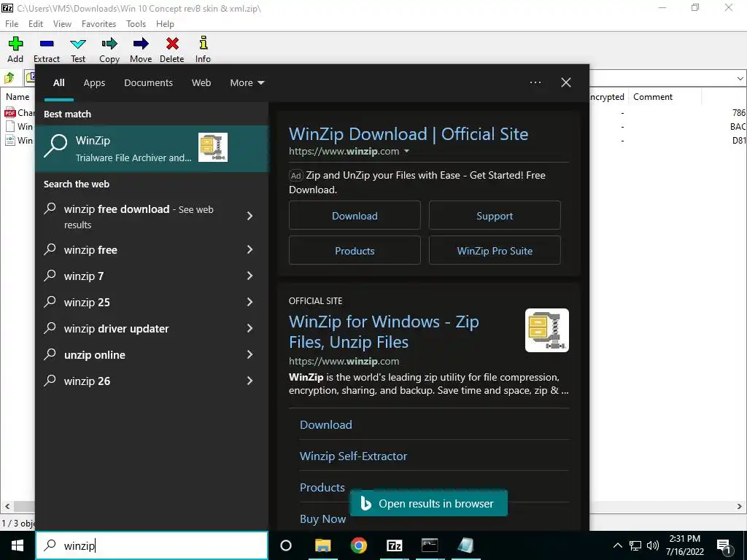Switch to the Apps search tab
The width and height of the screenshot is (747, 560).
[94, 83]
